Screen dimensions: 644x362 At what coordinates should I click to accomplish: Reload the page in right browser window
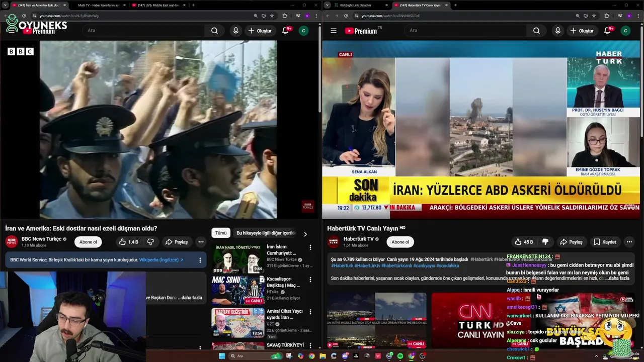(346, 16)
